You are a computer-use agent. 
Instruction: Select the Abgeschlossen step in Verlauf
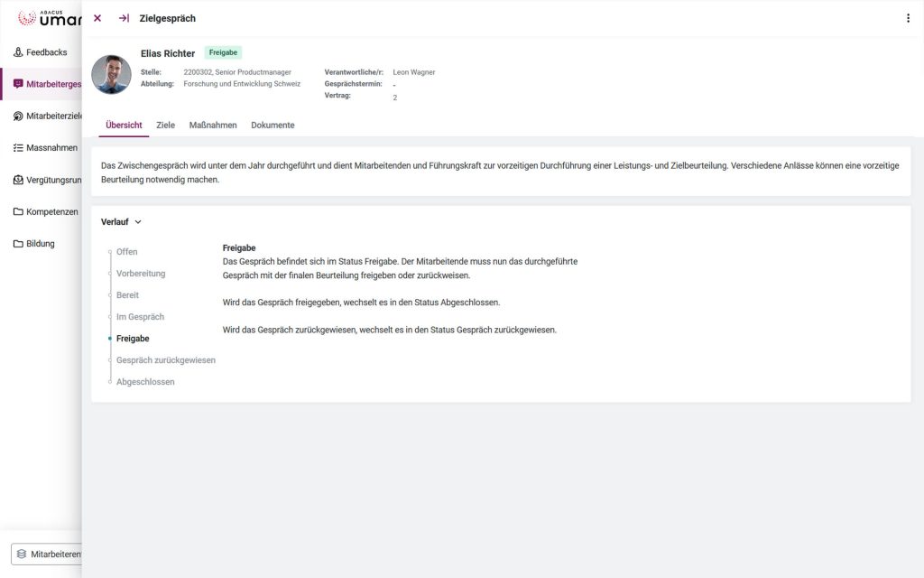(x=145, y=382)
